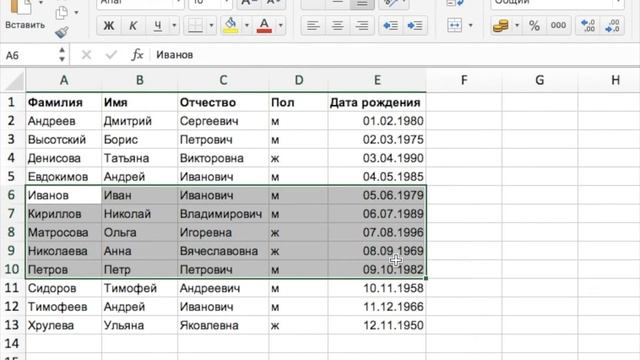
Task: Center text horizontally
Action: (x=337, y=25)
